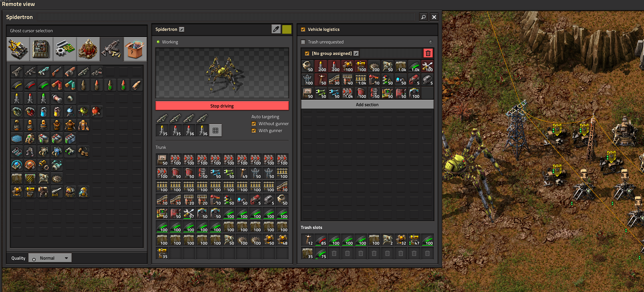The image size is (644, 292).
Task: Select the rocket launcher item
Action: tap(83, 72)
